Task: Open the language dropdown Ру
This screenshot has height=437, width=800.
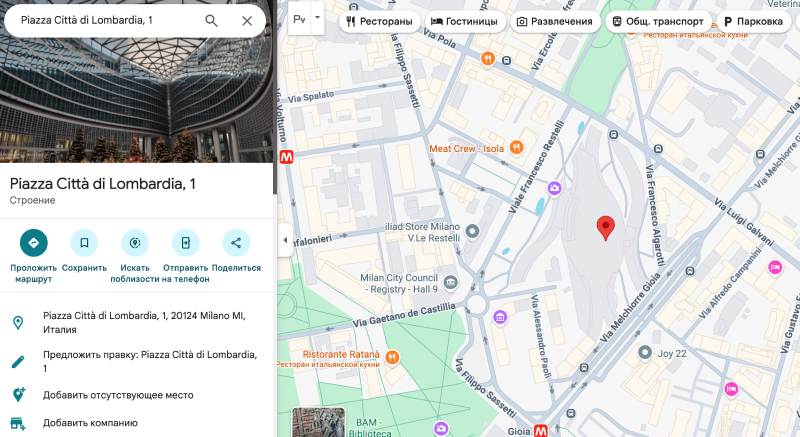Action: pos(307,20)
